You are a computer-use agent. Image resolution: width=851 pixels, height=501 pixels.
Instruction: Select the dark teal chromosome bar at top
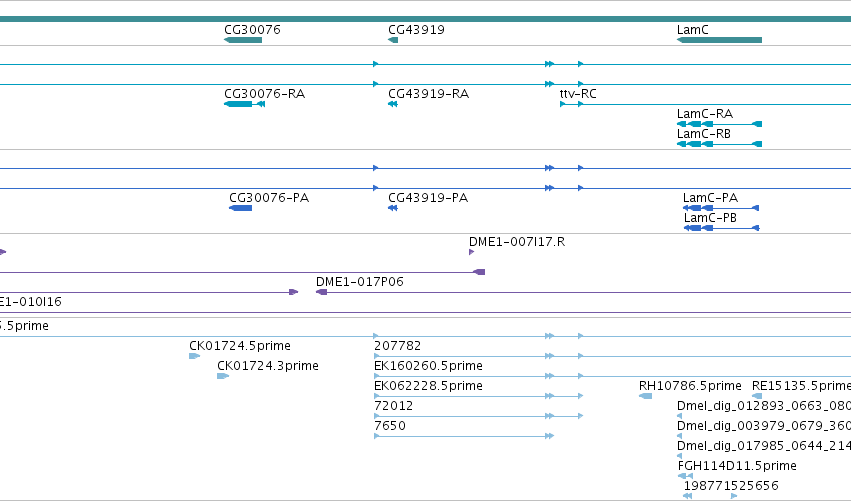pyautogui.click(x=426, y=19)
